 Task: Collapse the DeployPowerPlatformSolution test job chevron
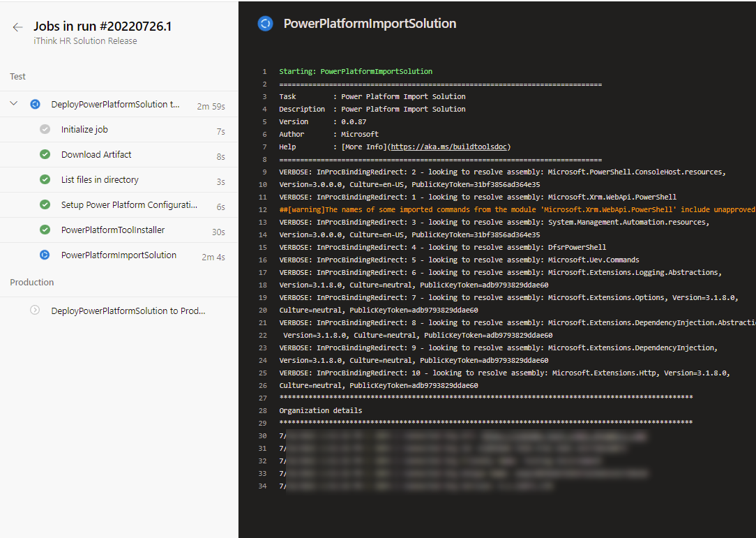click(13, 105)
